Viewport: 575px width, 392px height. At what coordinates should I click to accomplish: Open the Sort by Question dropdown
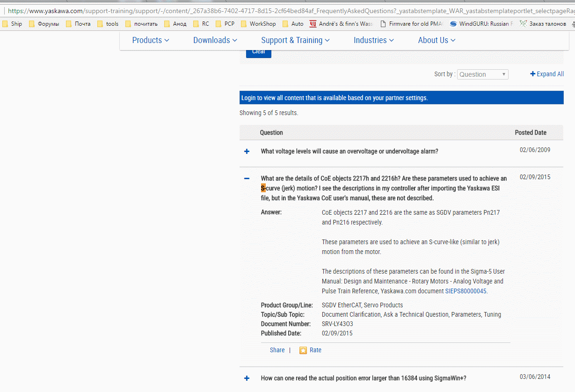[483, 74]
